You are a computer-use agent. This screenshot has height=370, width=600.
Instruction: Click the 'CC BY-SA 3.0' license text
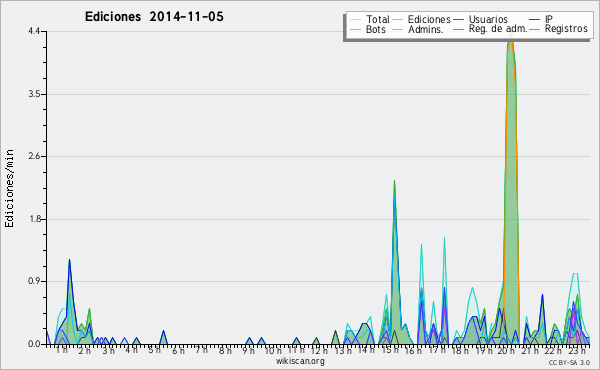569,362
